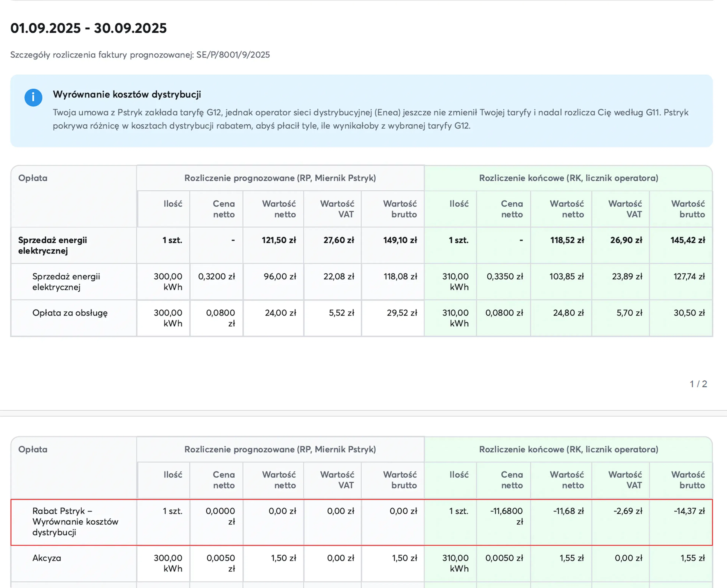This screenshot has width=727, height=588.
Task: Click the info banner description paragraph
Action: pyautogui.click(x=371, y=119)
